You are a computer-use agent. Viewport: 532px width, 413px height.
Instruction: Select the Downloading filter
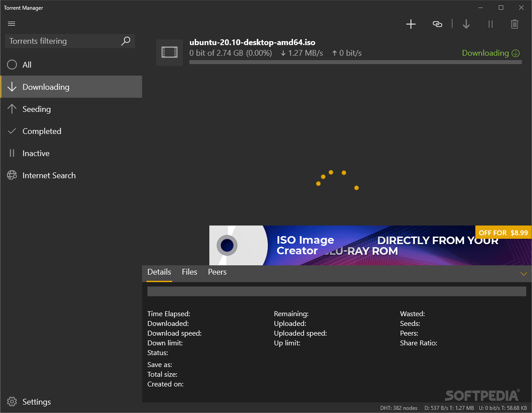pos(71,87)
